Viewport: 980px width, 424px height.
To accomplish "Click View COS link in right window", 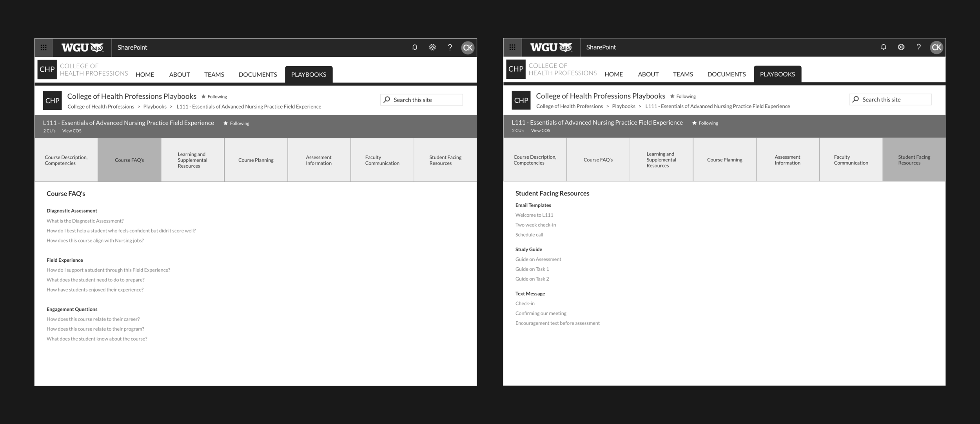I will coord(540,130).
